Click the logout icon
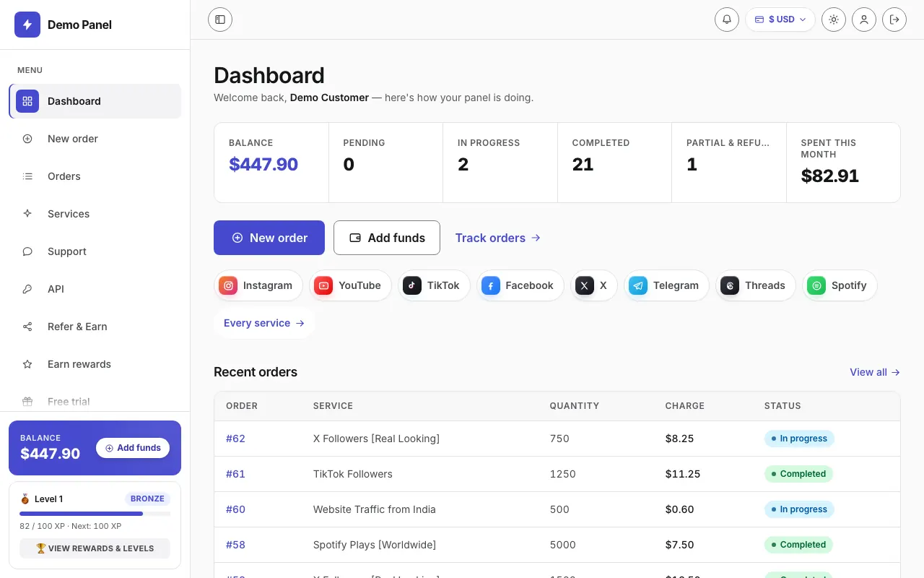The image size is (924, 578). coord(894,20)
